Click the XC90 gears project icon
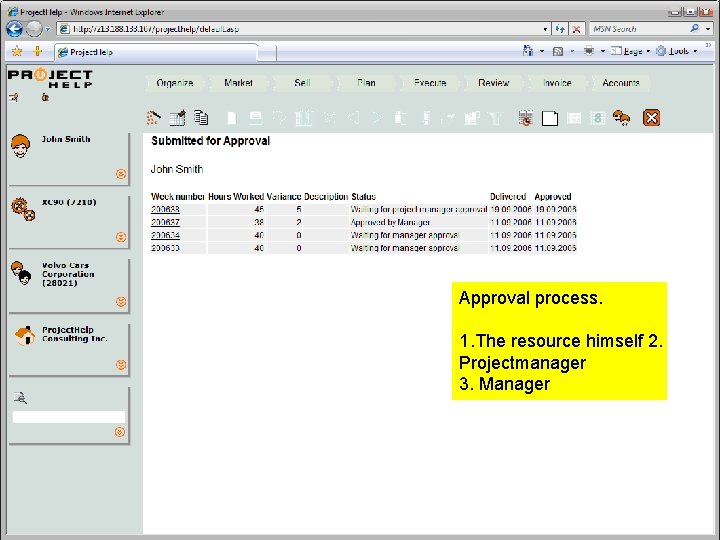 tap(23, 209)
